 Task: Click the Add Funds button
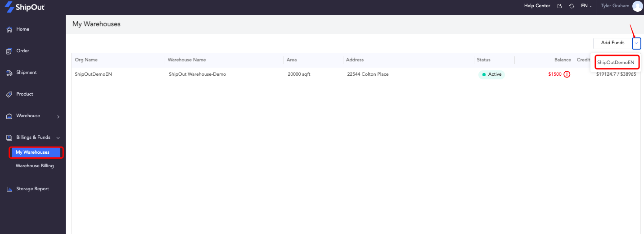click(612, 43)
